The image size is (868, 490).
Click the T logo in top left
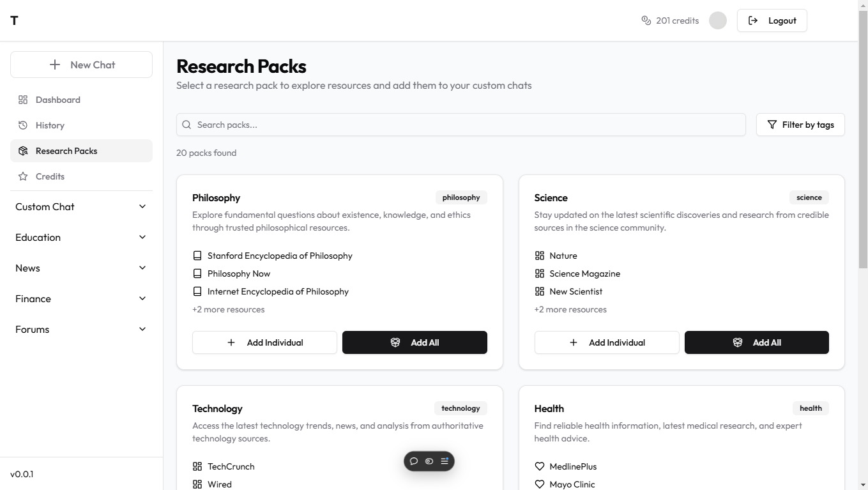(x=14, y=20)
